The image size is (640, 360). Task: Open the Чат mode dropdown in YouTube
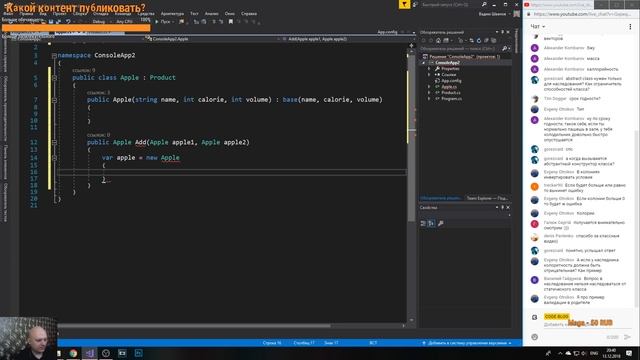(x=538, y=27)
